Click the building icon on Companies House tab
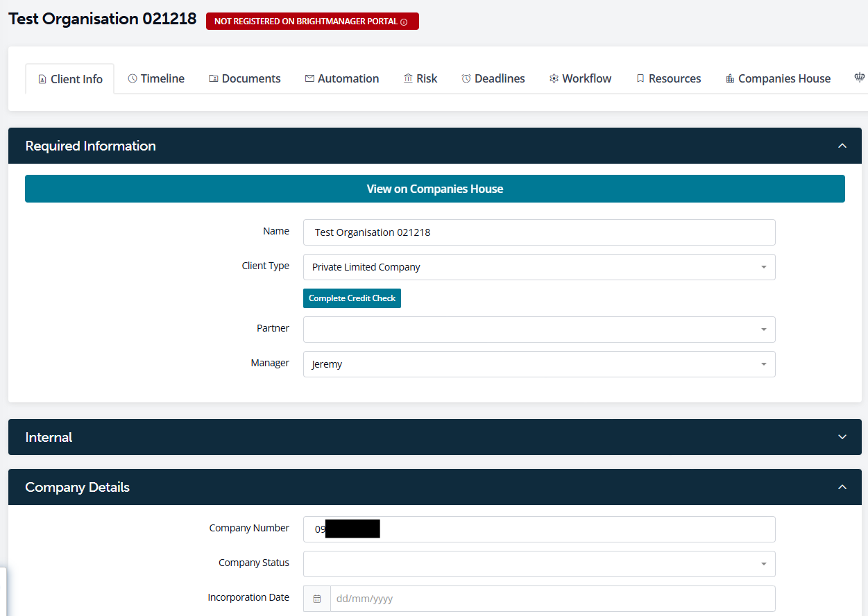 pos(730,79)
